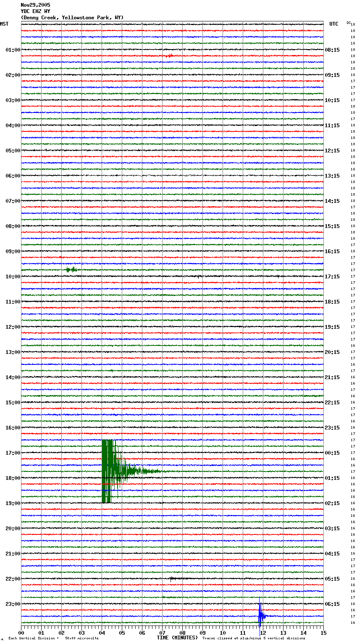This screenshot has width=357, height=644.
Task: Select the 04:00 MST row label
Action: coord(13,126)
